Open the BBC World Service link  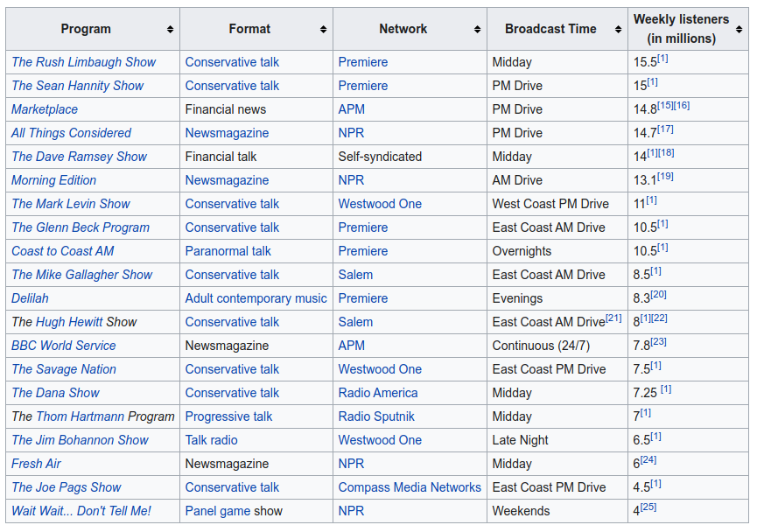pos(64,346)
